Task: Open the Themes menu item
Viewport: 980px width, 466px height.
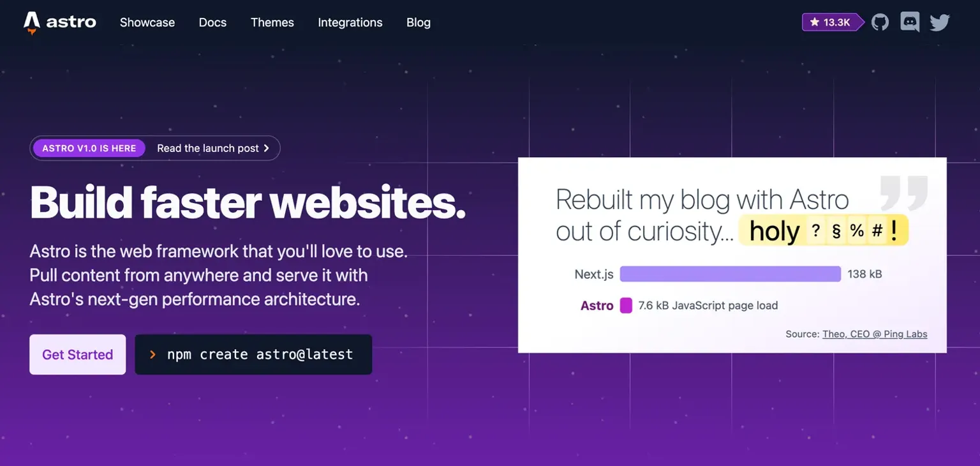Action: [272, 22]
